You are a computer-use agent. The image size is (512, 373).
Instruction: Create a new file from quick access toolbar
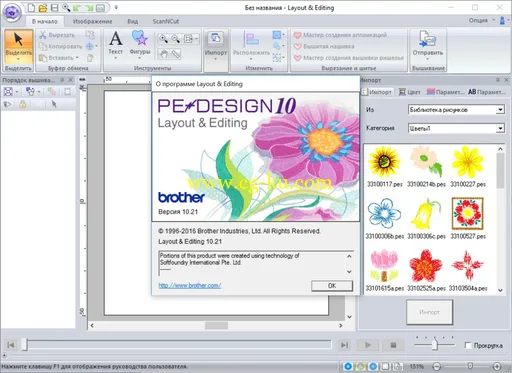[31, 7]
